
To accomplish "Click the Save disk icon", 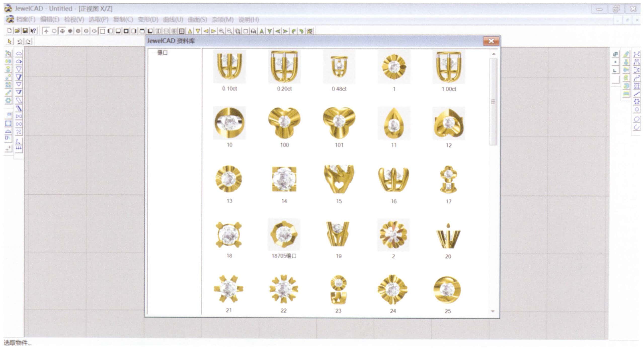I will coord(25,31).
